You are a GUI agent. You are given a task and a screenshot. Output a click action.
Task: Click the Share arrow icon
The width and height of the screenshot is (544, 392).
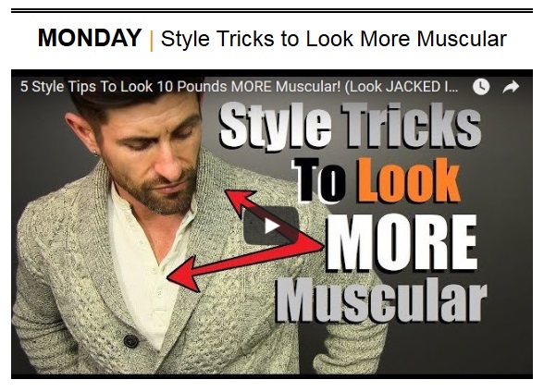point(511,87)
